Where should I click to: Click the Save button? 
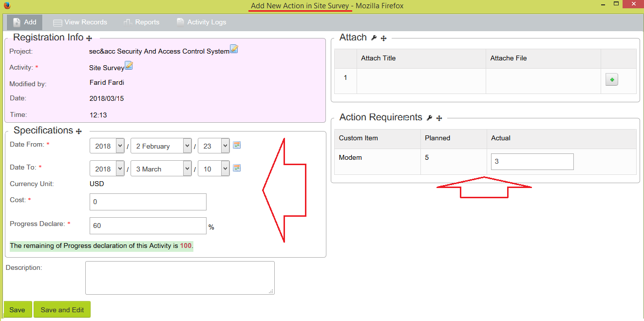point(18,310)
